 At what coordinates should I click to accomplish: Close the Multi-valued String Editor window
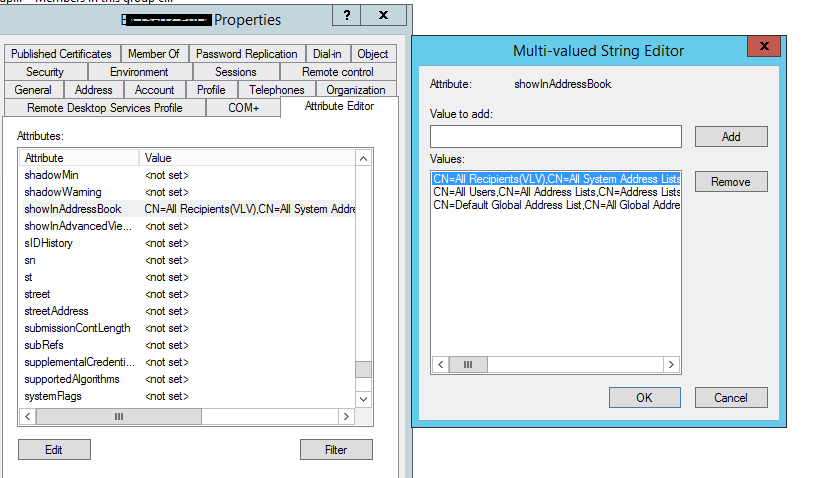tap(764, 46)
